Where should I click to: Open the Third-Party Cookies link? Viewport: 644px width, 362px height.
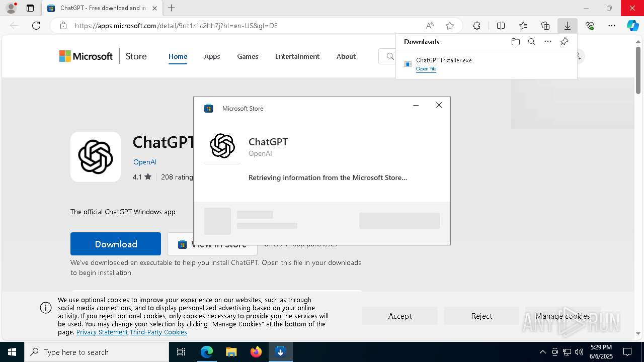tap(158, 332)
